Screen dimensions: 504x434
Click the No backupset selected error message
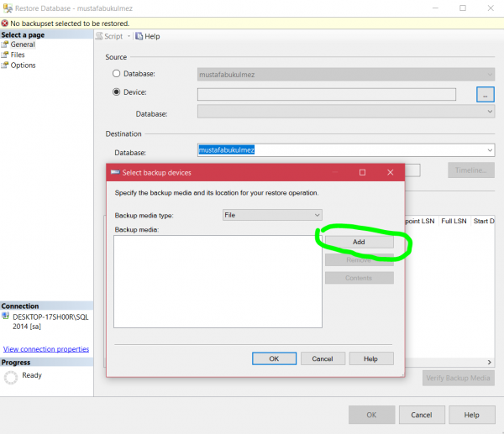click(70, 24)
